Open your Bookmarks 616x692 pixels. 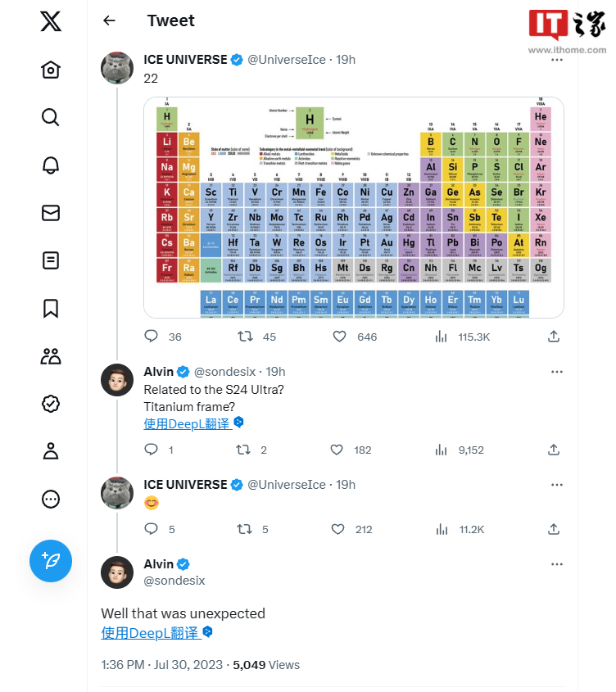(50, 308)
